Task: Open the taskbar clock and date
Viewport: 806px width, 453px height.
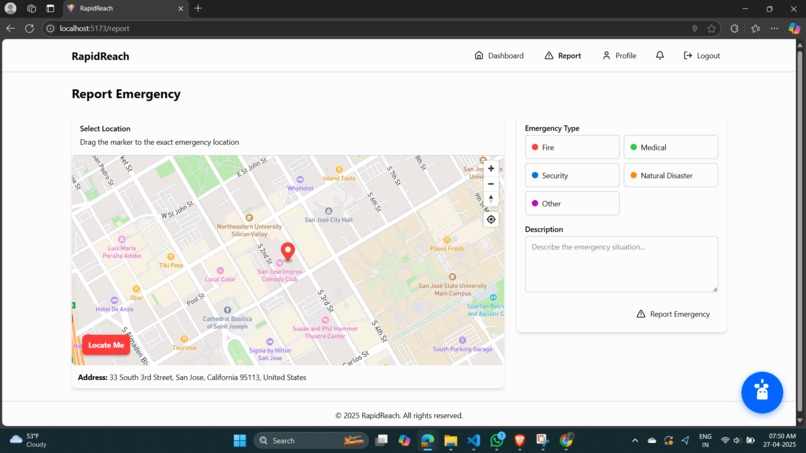Action: (779, 440)
